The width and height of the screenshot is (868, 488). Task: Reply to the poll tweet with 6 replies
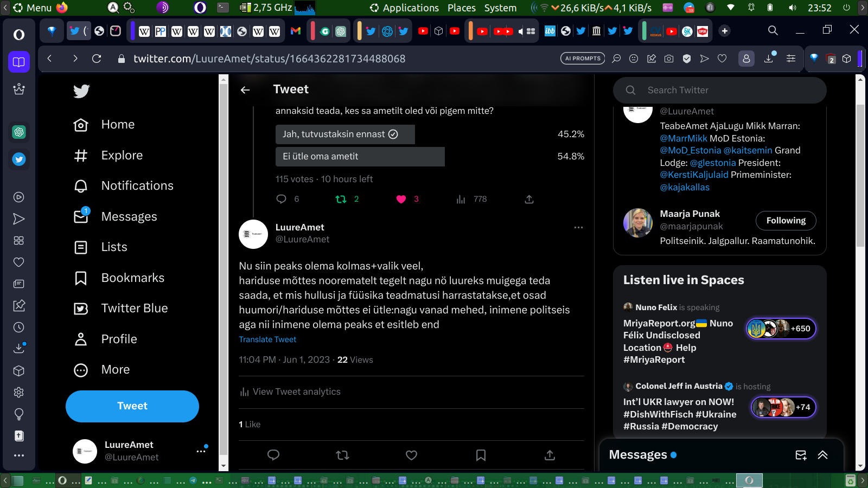(x=281, y=199)
